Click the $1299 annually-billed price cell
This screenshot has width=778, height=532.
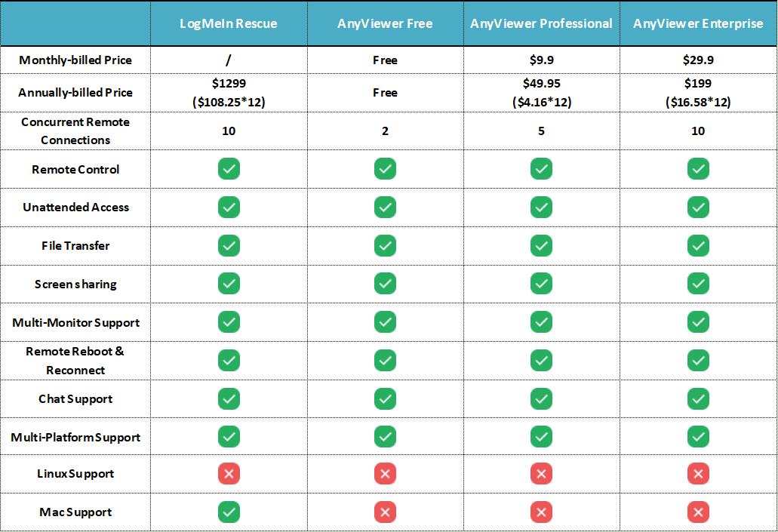click(229, 92)
